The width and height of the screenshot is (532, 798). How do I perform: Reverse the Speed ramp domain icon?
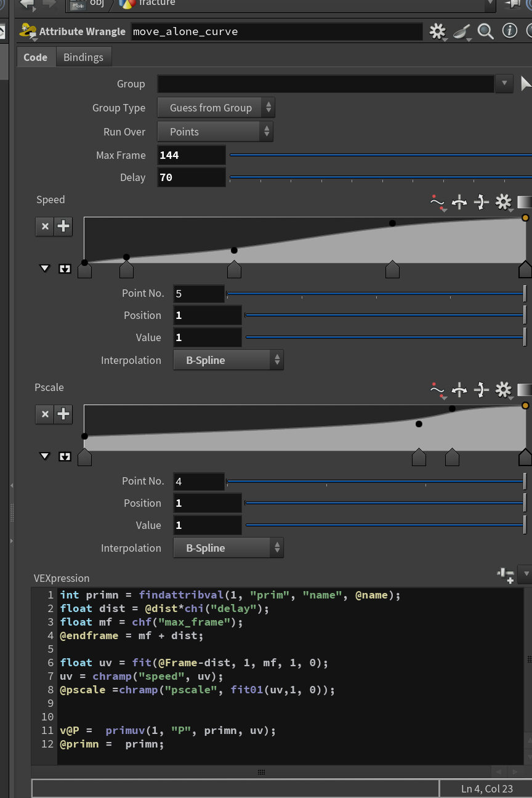459,202
